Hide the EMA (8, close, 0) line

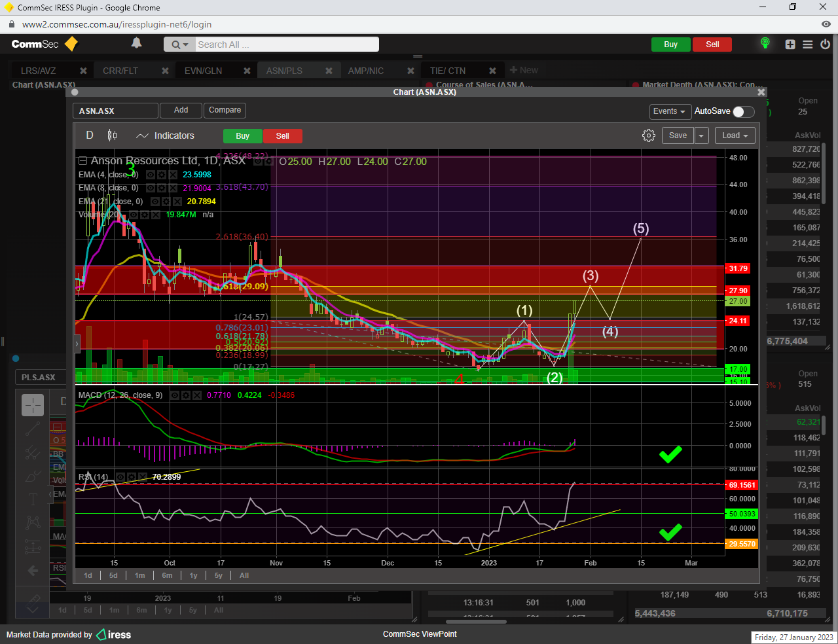pos(150,188)
